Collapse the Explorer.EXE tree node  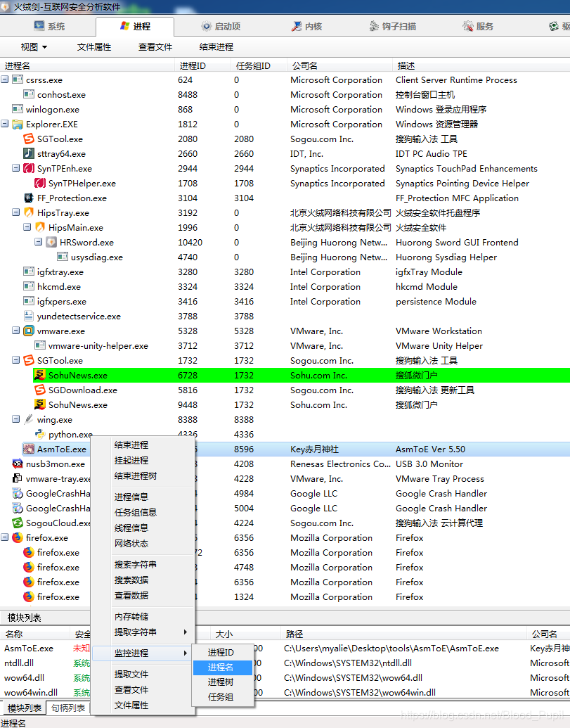tap(5, 124)
